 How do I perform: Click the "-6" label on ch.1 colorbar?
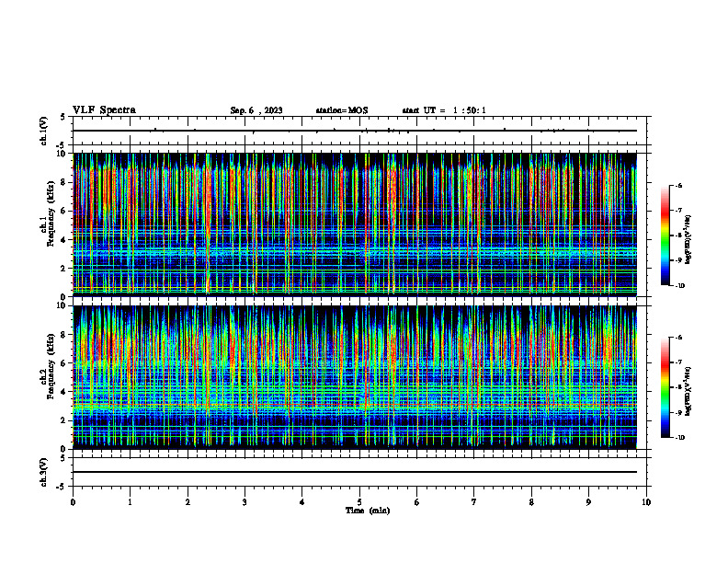pyautogui.click(x=678, y=185)
